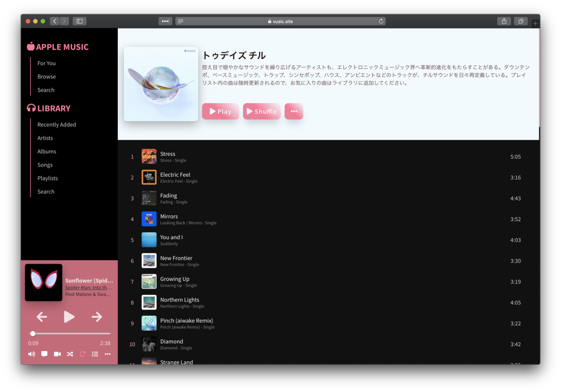Open Songs in the Library
Viewport: 561px width, 392px height.
(x=45, y=165)
